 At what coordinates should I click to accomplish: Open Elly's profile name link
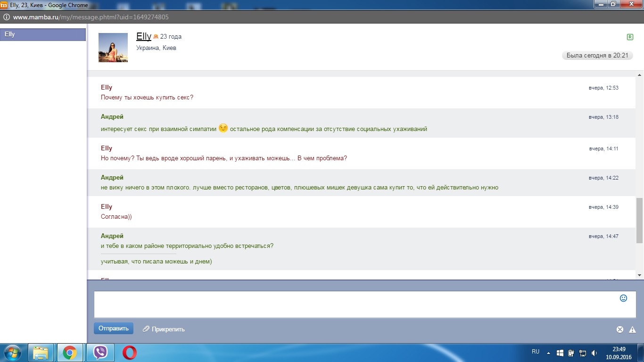tap(144, 36)
